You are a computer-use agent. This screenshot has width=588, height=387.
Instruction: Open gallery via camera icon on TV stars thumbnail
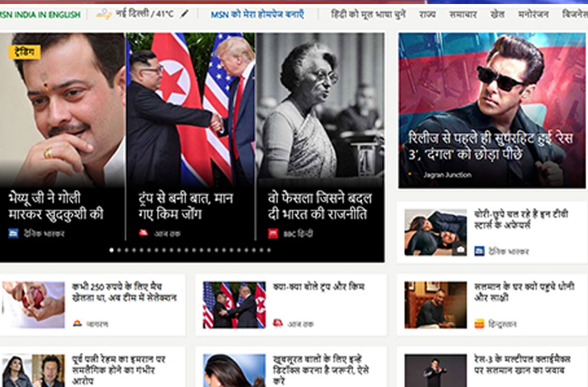tap(459, 249)
